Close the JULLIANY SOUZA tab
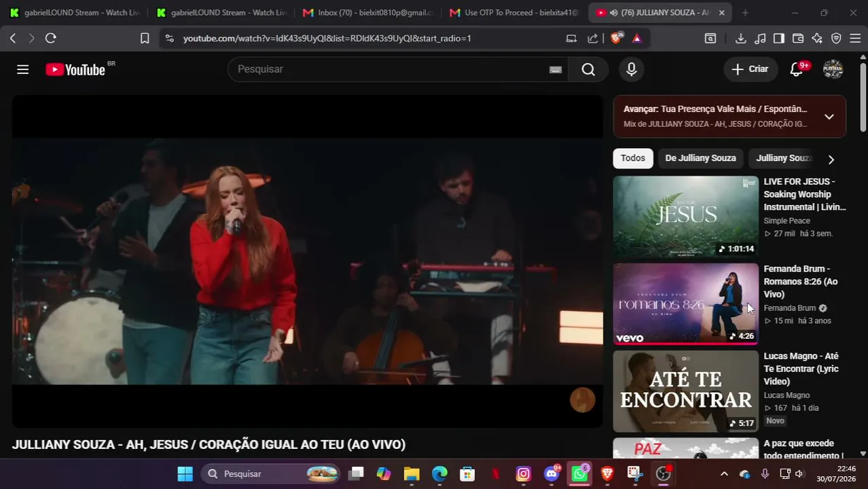The width and height of the screenshot is (868, 489). [721, 12]
